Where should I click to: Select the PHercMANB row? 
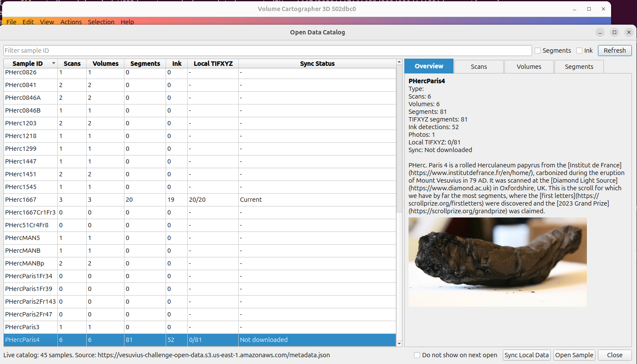(200, 251)
